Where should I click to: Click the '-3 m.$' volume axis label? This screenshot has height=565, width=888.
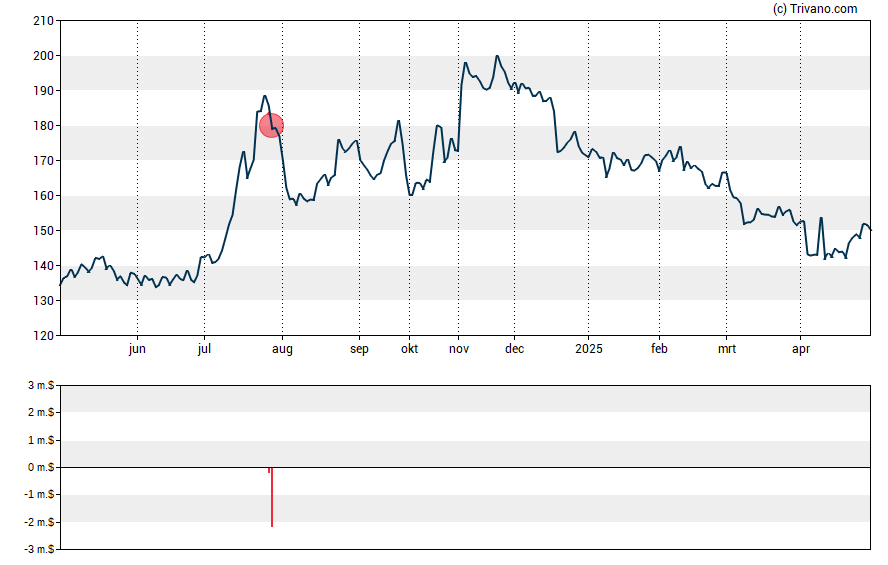pos(39,549)
